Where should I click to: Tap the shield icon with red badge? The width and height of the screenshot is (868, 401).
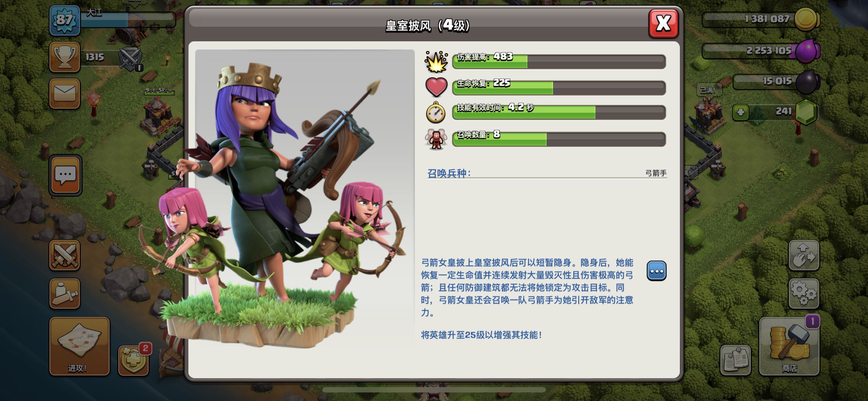[x=134, y=360]
